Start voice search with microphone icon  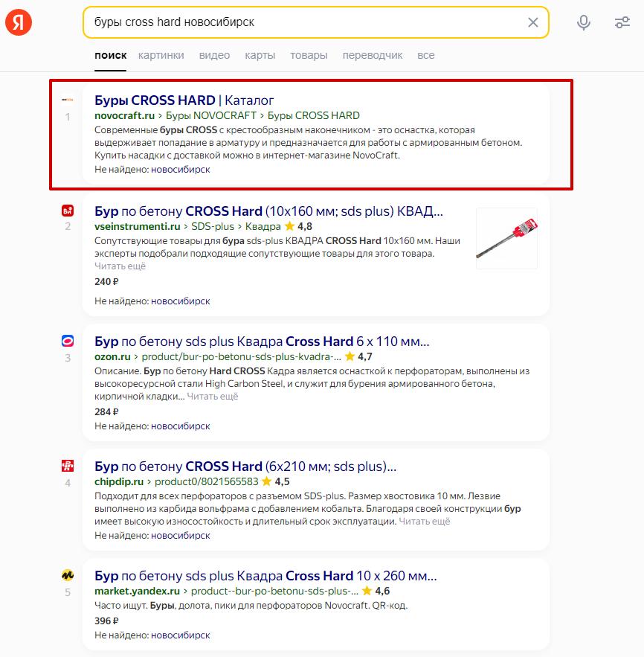(583, 22)
